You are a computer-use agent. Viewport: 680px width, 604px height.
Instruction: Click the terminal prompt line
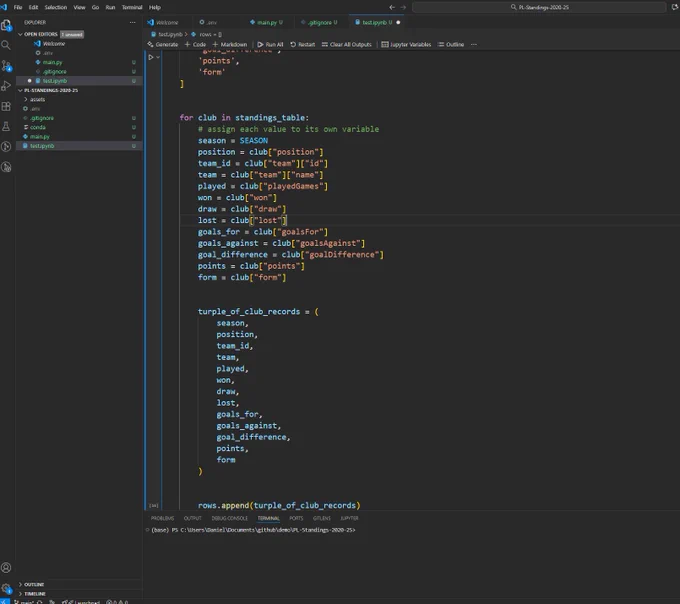click(x=253, y=530)
